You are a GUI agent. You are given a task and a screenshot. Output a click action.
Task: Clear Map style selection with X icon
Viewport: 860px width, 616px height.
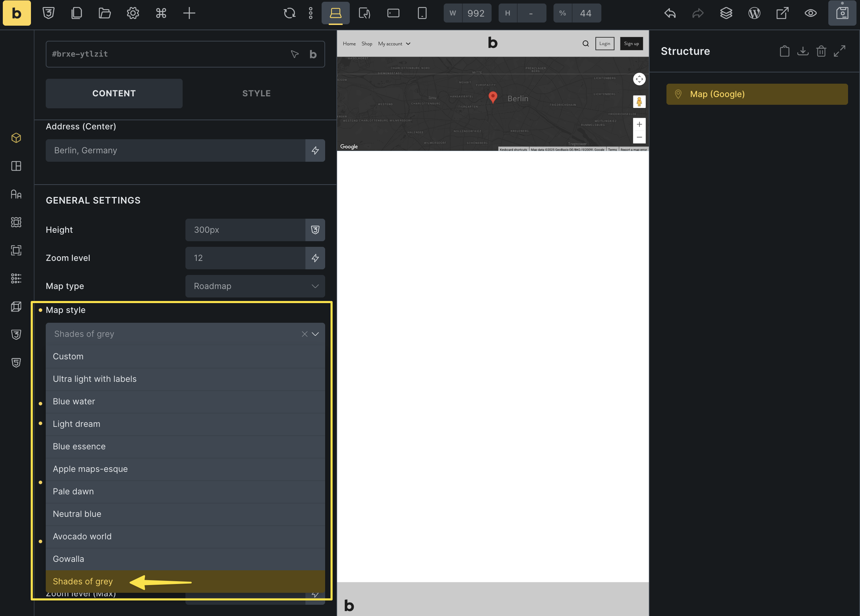(x=304, y=334)
